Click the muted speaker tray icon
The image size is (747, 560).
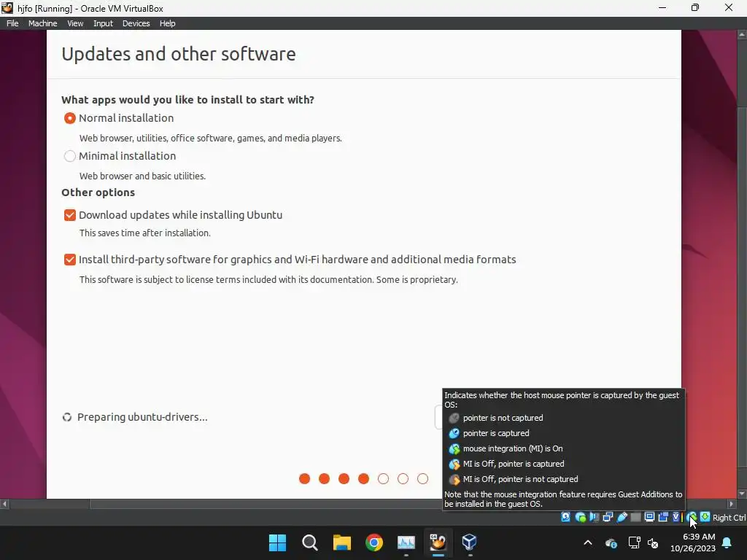[653, 542]
